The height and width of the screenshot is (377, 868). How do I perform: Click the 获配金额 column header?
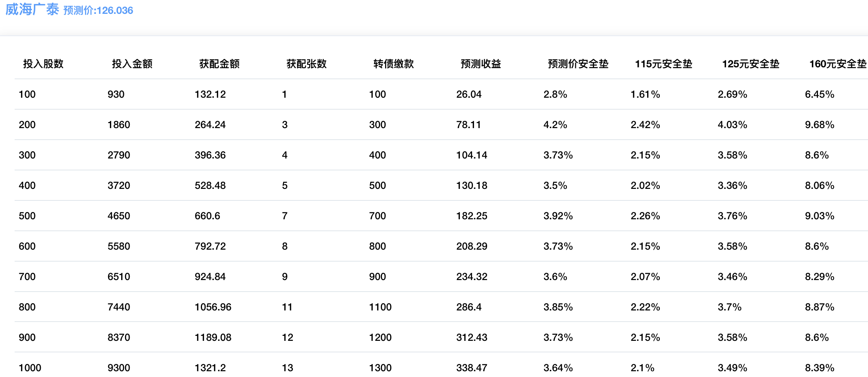point(219,64)
